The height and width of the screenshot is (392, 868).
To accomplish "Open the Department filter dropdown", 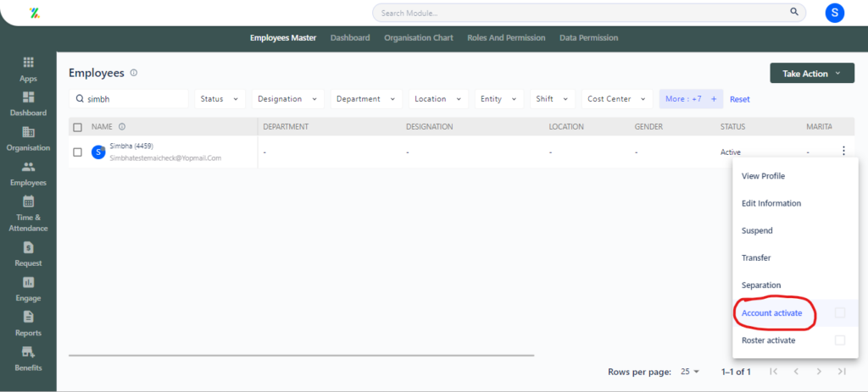I will (366, 99).
